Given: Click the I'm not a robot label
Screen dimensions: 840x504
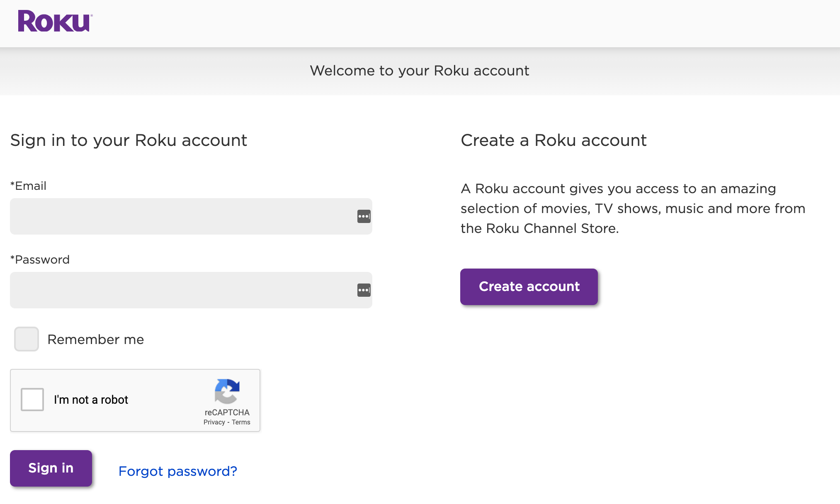Looking at the screenshot, I should click(x=91, y=400).
